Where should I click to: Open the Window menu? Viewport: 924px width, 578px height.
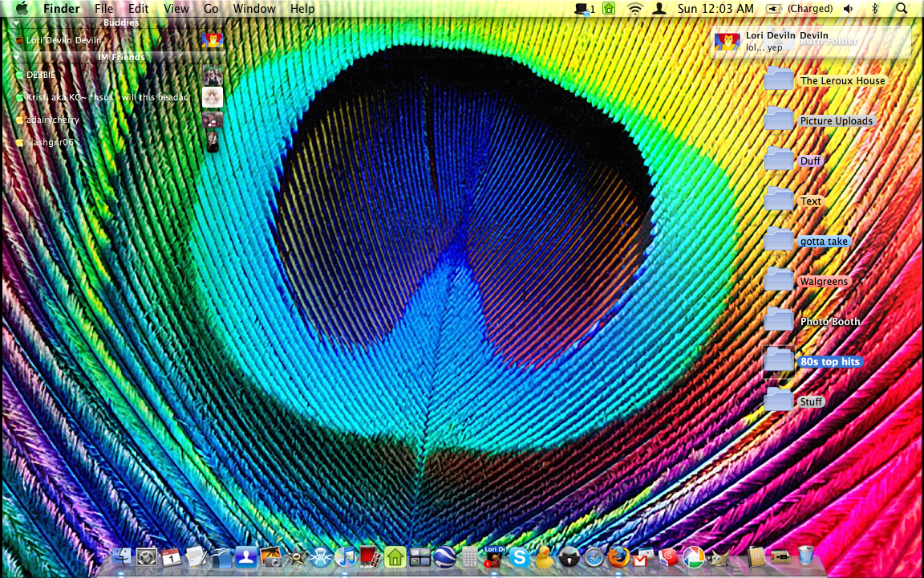tap(254, 8)
